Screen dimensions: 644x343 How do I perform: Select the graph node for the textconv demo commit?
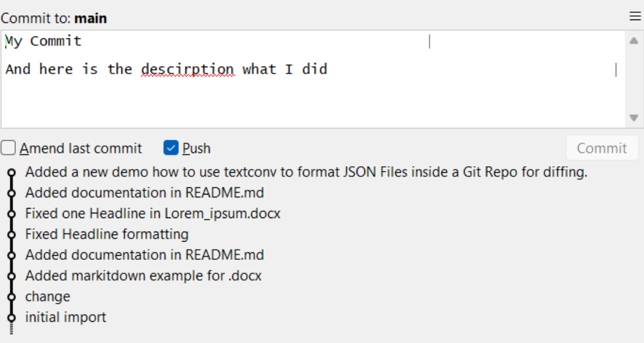[11, 172]
